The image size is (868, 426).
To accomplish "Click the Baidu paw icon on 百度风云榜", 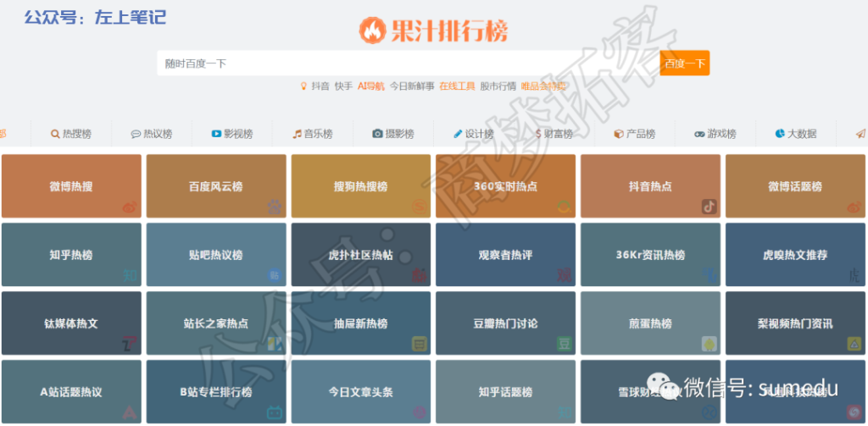I will click(x=275, y=207).
